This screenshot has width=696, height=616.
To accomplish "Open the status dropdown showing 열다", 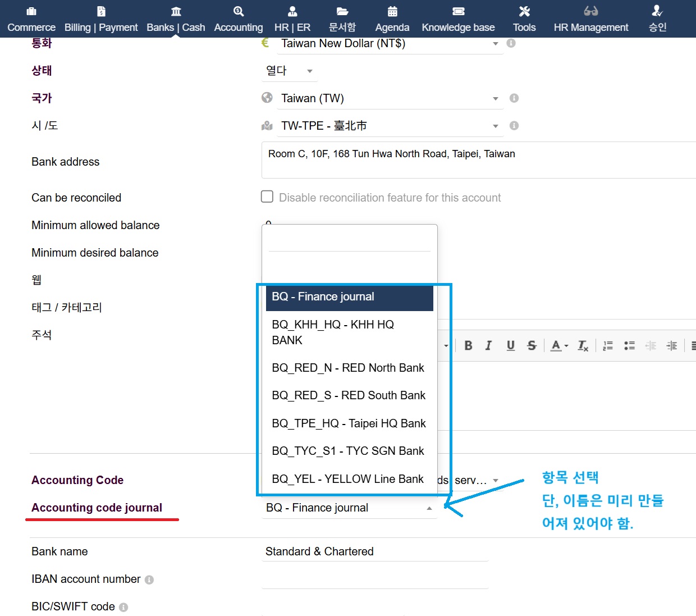I will pos(309,71).
